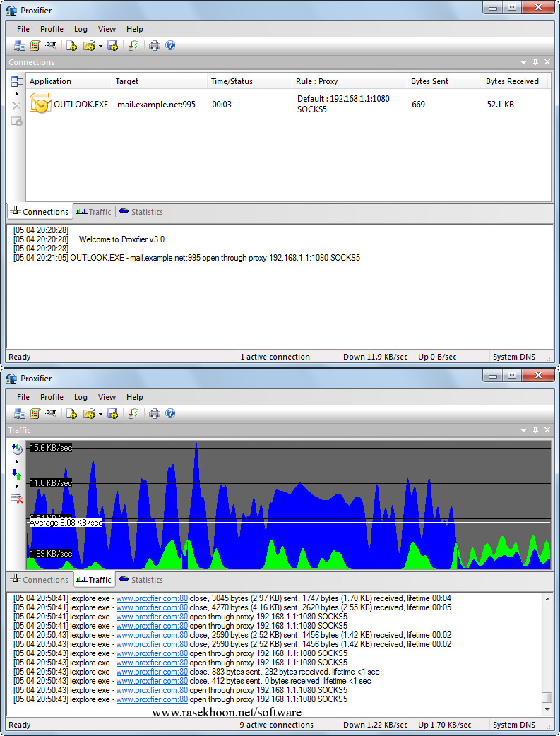
Task: Open View menu in lower Proxifier window
Action: click(107, 397)
